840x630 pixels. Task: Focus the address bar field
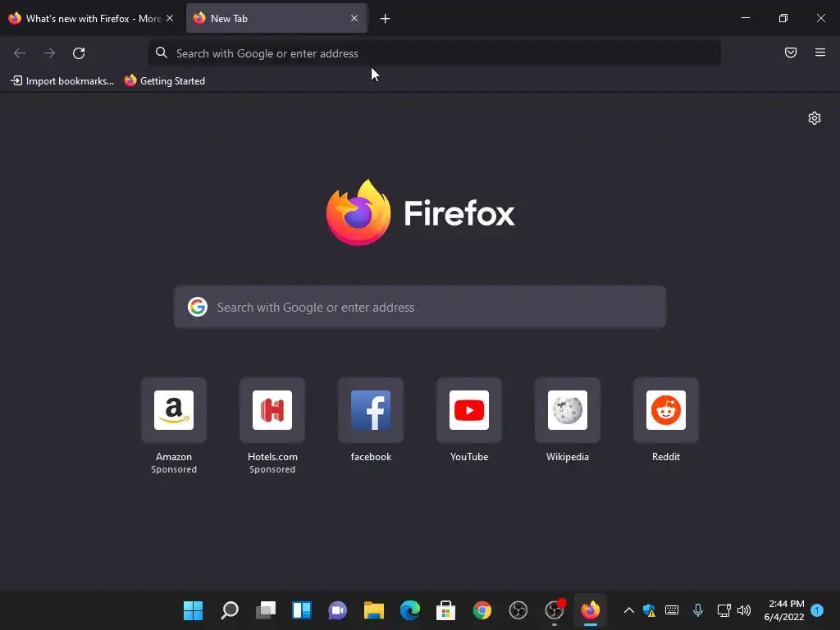pyautogui.click(x=435, y=53)
